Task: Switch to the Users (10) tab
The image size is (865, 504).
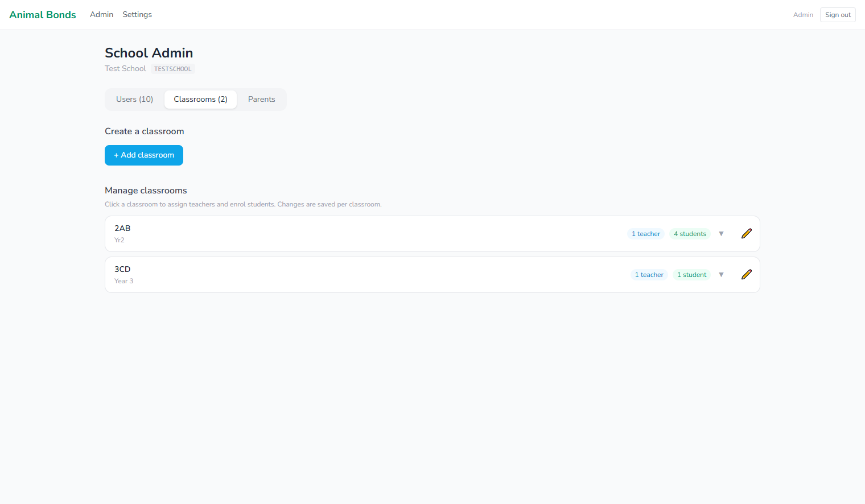Action: point(134,100)
